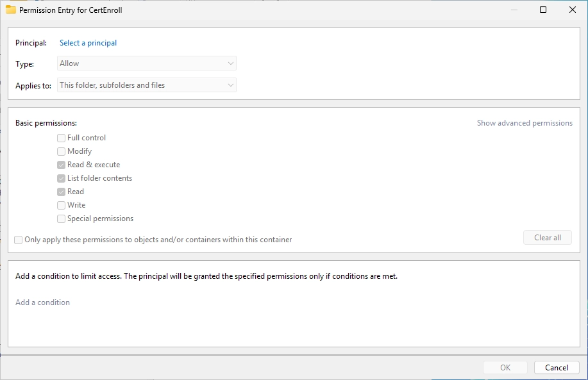Click the Add a condition link
Viewport: 588px width, 380px height.
click(42, 302)
